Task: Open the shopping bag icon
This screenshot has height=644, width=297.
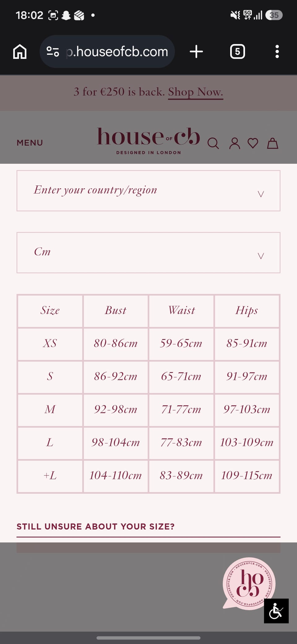Action: click(273, 143)
